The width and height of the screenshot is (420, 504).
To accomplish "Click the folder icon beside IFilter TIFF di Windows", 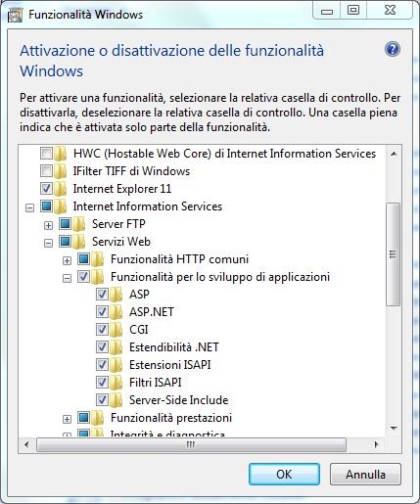I will point(60,171).
